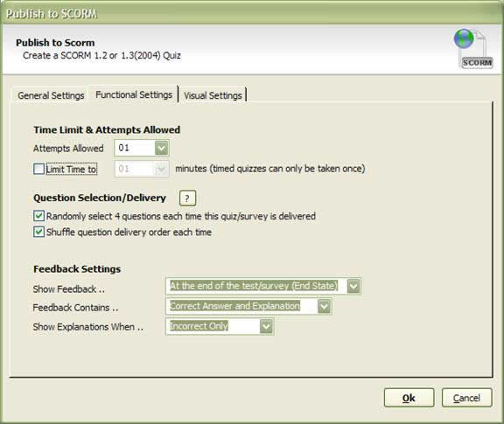
Task: Click the Cancel button
Action: coord(466,398)
